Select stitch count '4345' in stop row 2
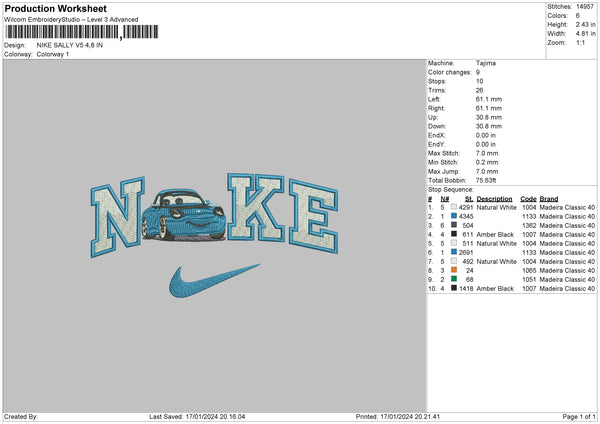The height and width of the screenshot is (424, 600). coord(466,216)
